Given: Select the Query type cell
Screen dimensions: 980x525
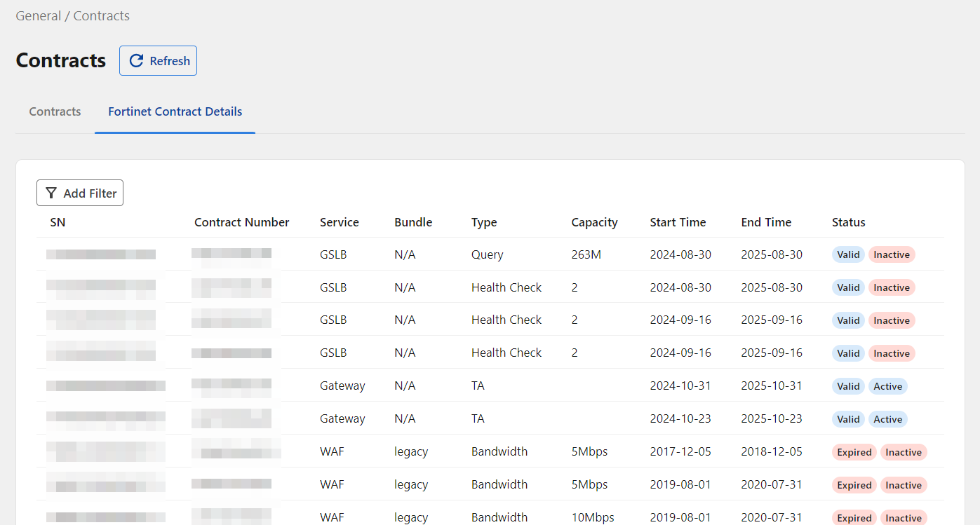Looking at the screenshot, I should tap(487, 254).
